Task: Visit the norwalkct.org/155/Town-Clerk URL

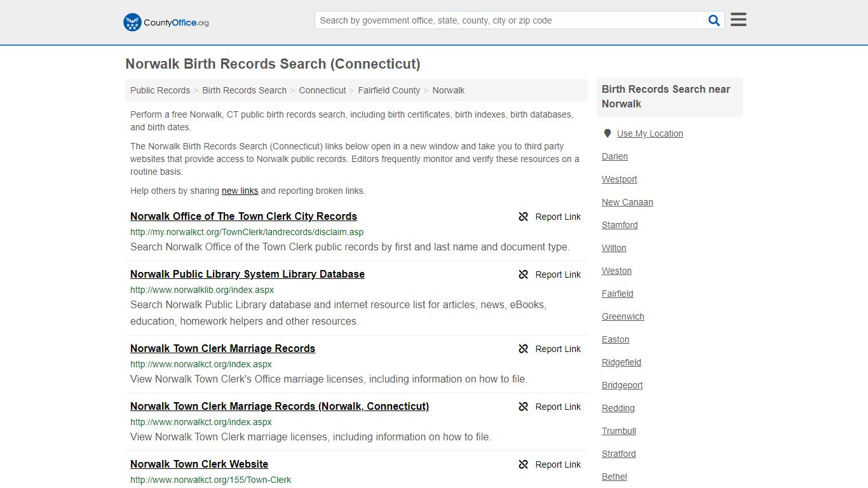Action: tap(211, 480)
